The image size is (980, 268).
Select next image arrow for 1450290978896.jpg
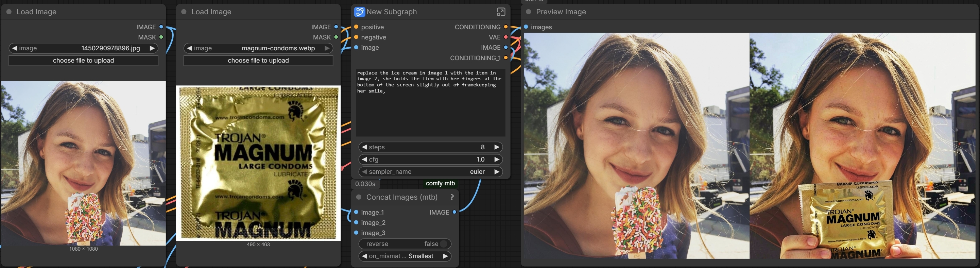tap(152, 48)
